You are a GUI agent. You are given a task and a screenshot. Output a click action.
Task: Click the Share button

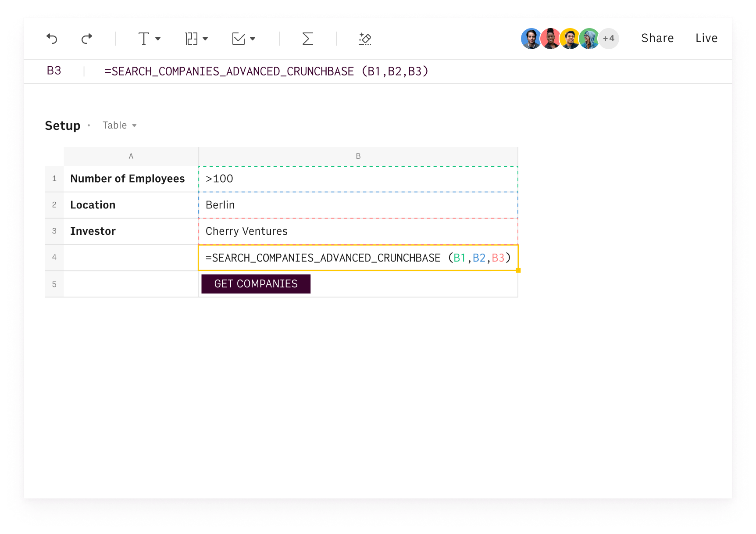click(657, 38)
